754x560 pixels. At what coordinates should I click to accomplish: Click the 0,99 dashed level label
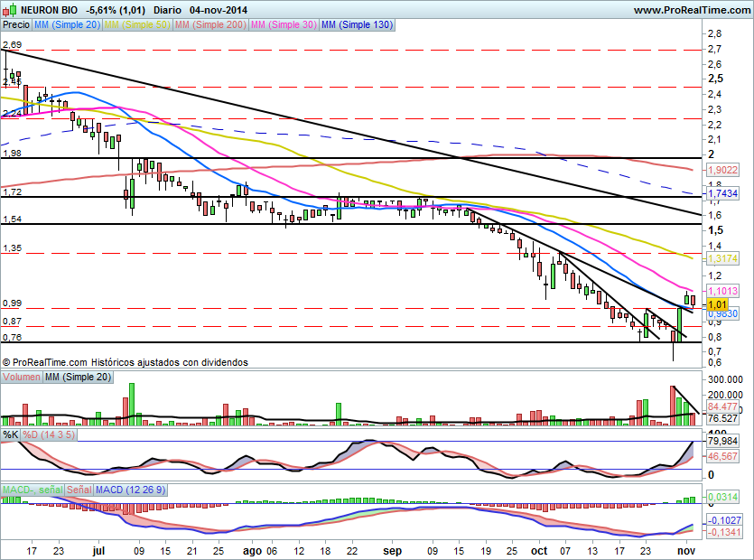click(x=12, y=303)
